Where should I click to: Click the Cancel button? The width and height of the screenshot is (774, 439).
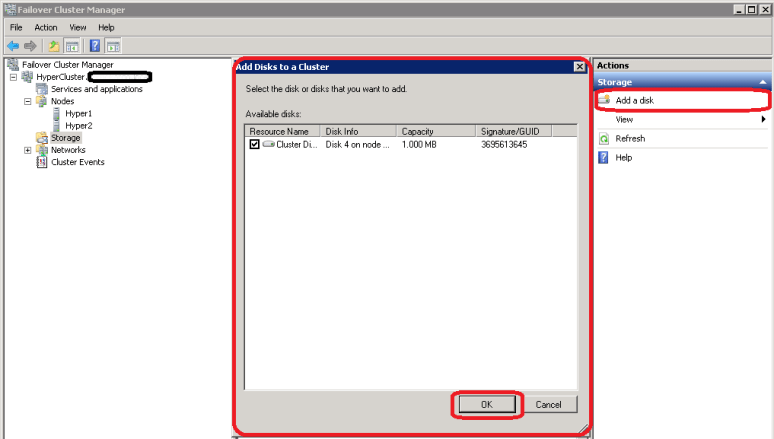click(x=548, y=404)
